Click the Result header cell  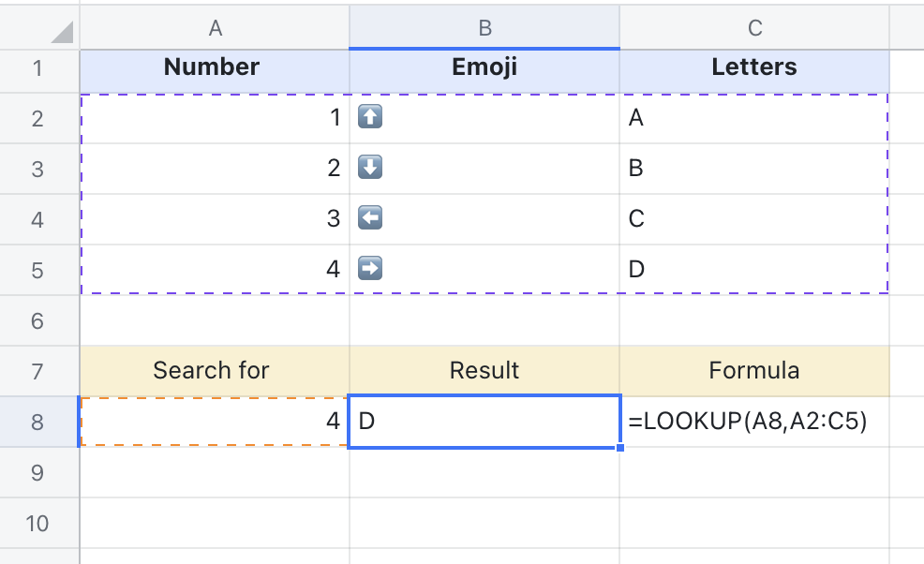click(484, 370)
